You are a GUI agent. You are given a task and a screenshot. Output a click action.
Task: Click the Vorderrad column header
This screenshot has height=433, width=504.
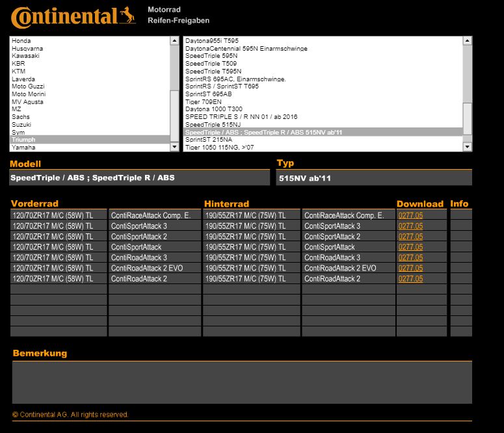point(34,203)
